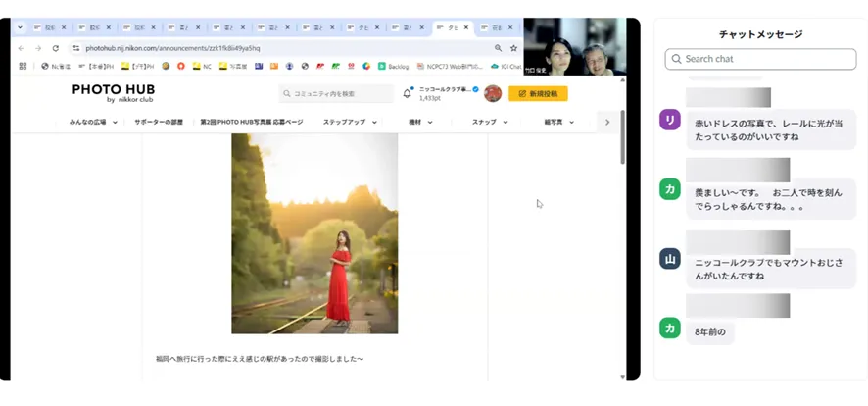Click the browser forward arrow

pyautogui.click(x=38, y=48)
